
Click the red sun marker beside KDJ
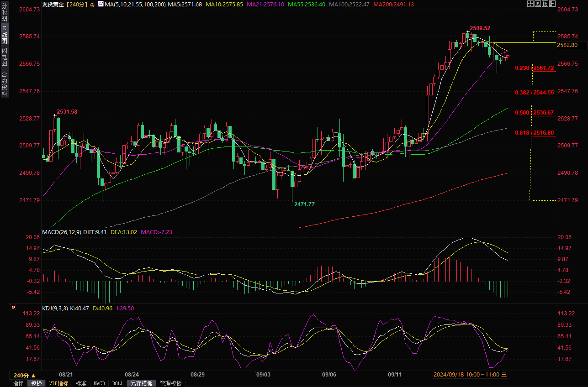point(13,308)
